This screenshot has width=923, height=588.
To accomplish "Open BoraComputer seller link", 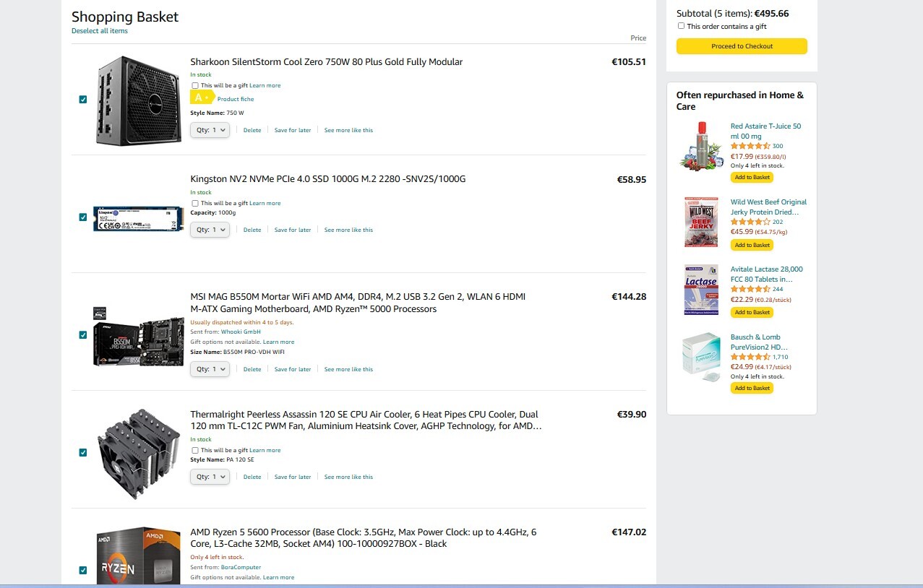I will click(x=241, y=567).
